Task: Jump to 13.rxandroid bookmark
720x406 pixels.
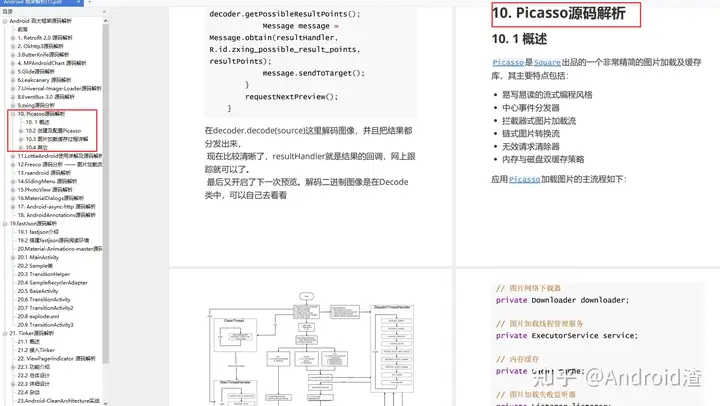Action: [x=44, y=173]
